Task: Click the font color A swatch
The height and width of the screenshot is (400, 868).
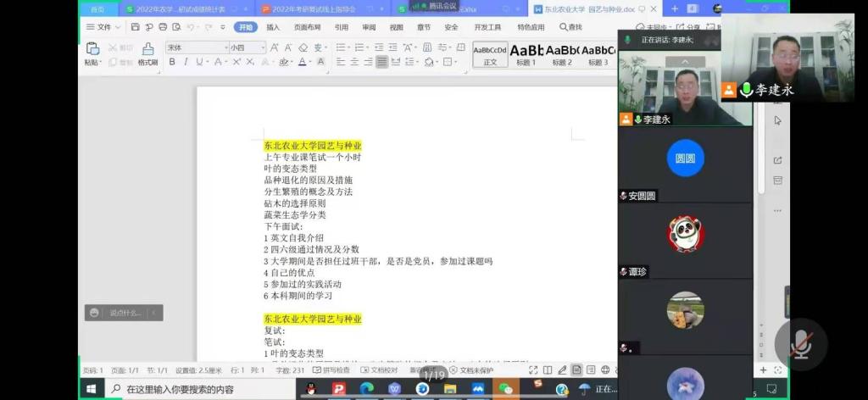Action: [x=303, y=62]
